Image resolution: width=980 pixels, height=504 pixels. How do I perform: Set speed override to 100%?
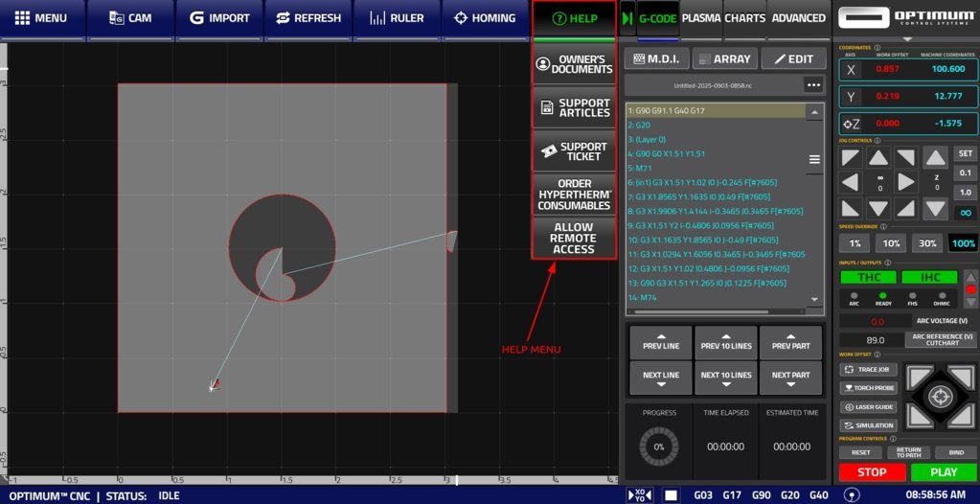point(964,243)
